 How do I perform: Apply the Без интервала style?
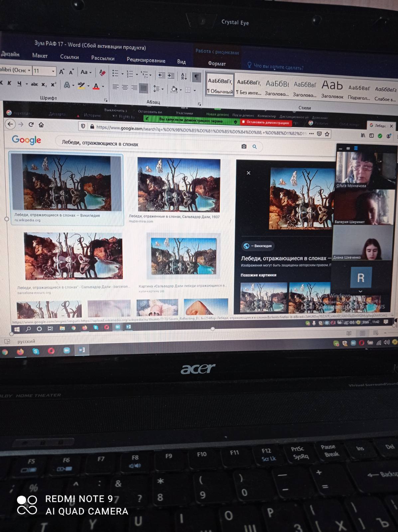click(249, 87)
